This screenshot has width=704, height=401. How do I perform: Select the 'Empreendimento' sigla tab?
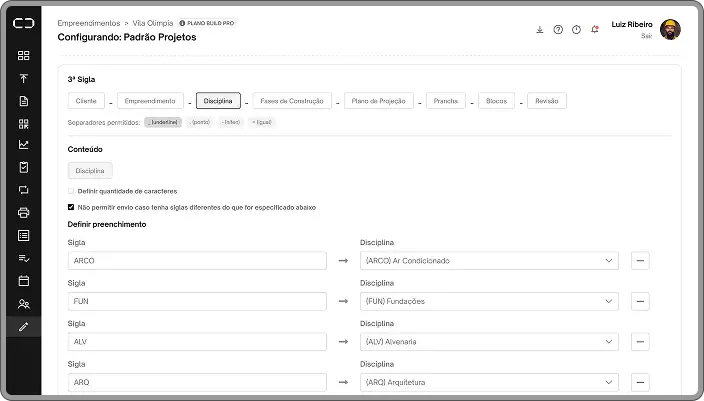click(150, 101)
